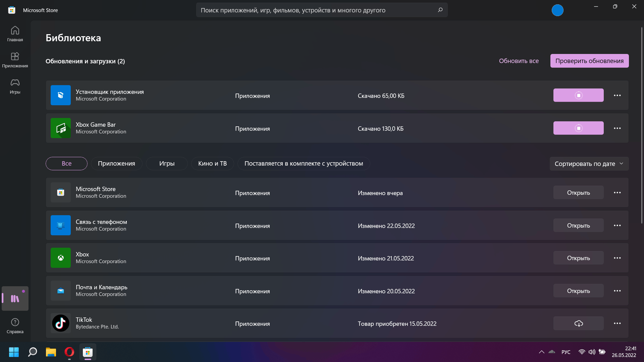Open Почта и Календарь with Открыть button
The image size is (644, 362).
pos(578,291)
